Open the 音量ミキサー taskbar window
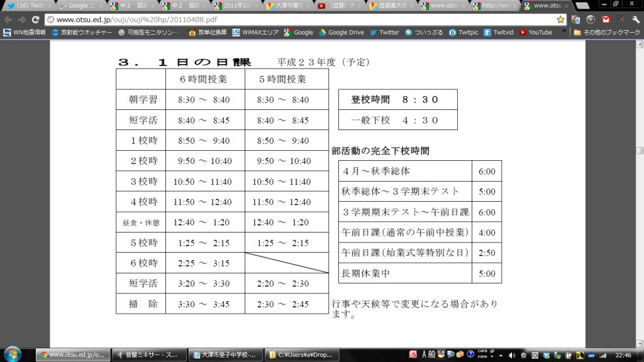644x362 pixels. pyautogui.click(x=148, y=354)
